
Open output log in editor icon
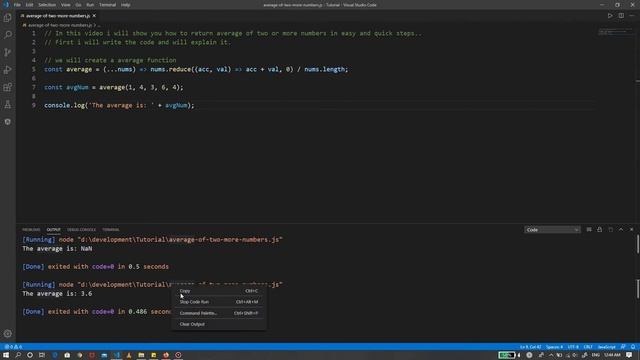611,230
